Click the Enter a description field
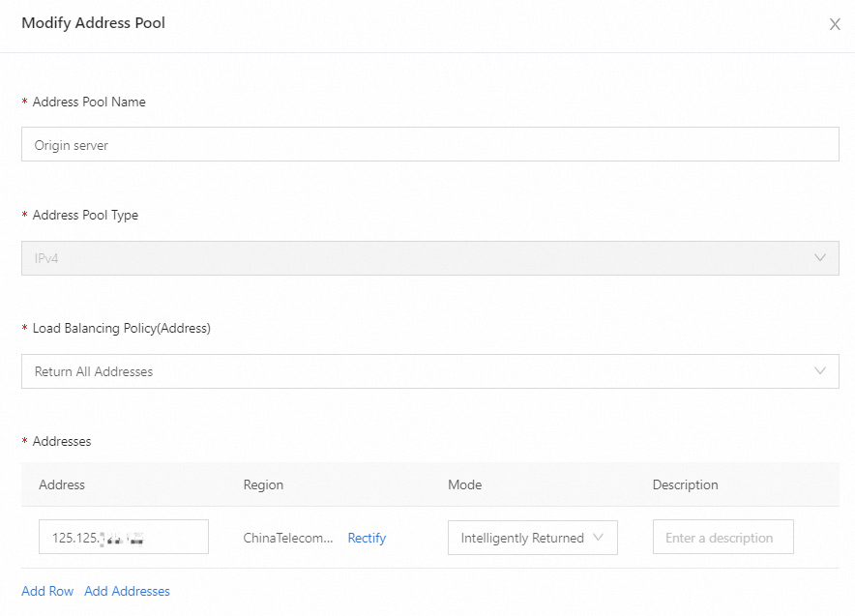Image resolution: width=855 pixels, height=616 pixels. [722, 538]
